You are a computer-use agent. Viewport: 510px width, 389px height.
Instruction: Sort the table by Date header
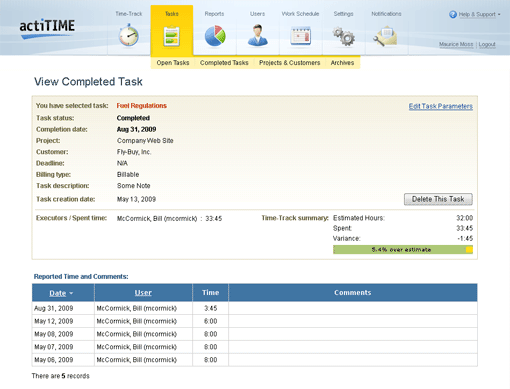click(58, 293)
